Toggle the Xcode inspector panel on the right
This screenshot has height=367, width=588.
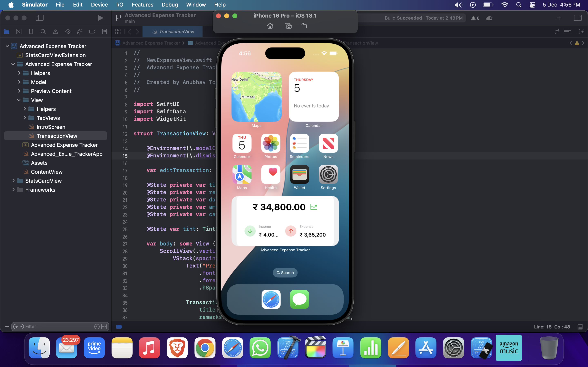[578, 18]
